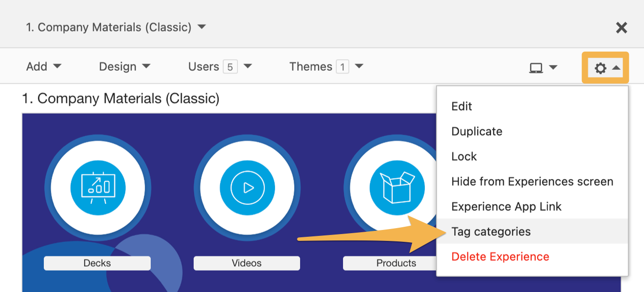Screen dimensions: 644x292
Task: Choose Edit from the settings menu
Action: [x=533, y=106]
